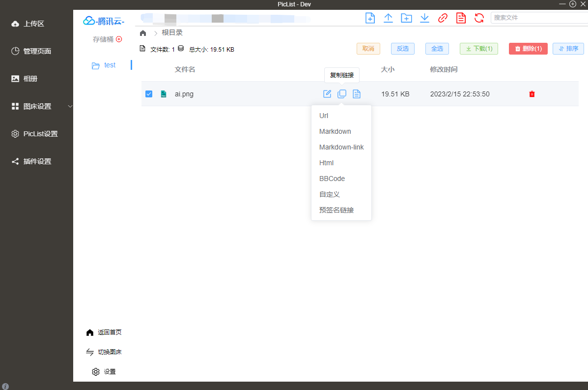Click the 大小 column header
Screen dimensions: 588x390
[x=388, y=69]
